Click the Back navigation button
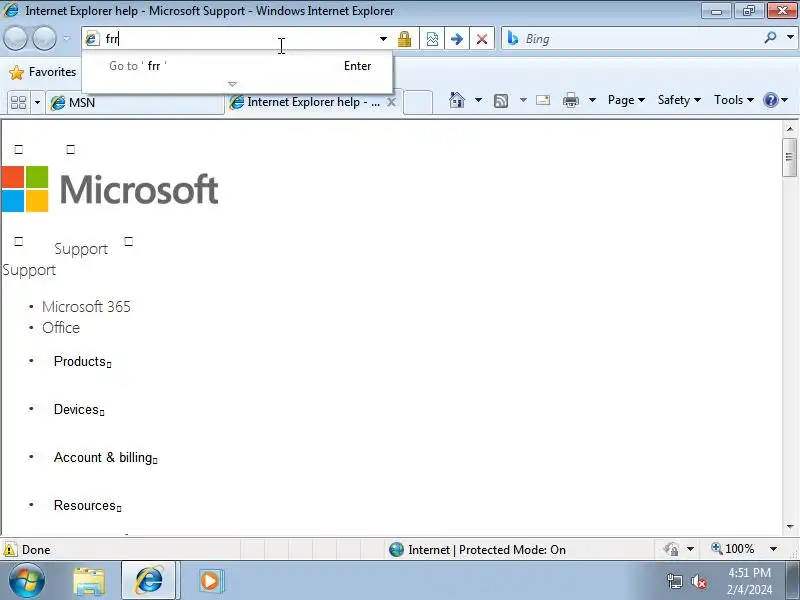Image resolution: width=800 pixels, height=600 pixels. [x=15, y=38]
